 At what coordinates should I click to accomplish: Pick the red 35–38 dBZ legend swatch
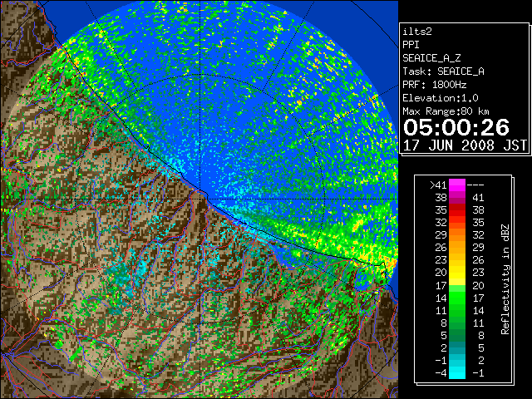457,210
